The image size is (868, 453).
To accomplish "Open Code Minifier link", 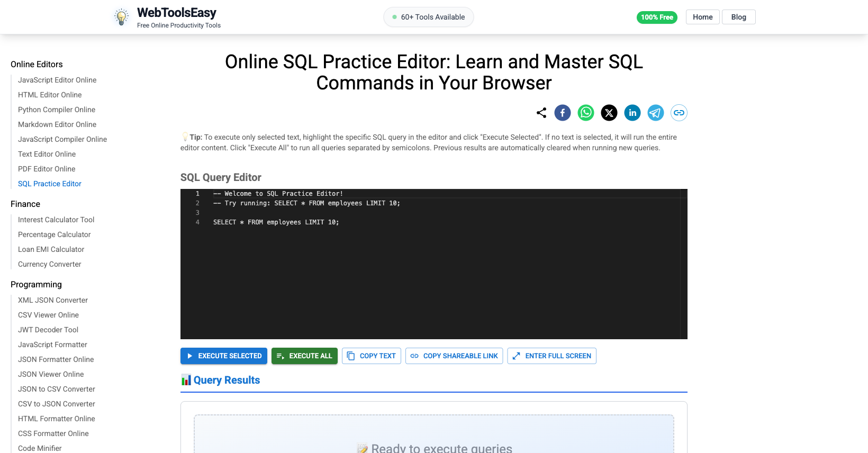I will [x=40, y=448].
